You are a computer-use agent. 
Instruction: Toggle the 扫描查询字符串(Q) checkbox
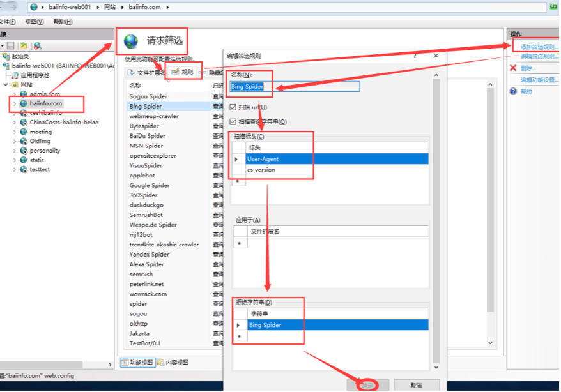[233, 122]
